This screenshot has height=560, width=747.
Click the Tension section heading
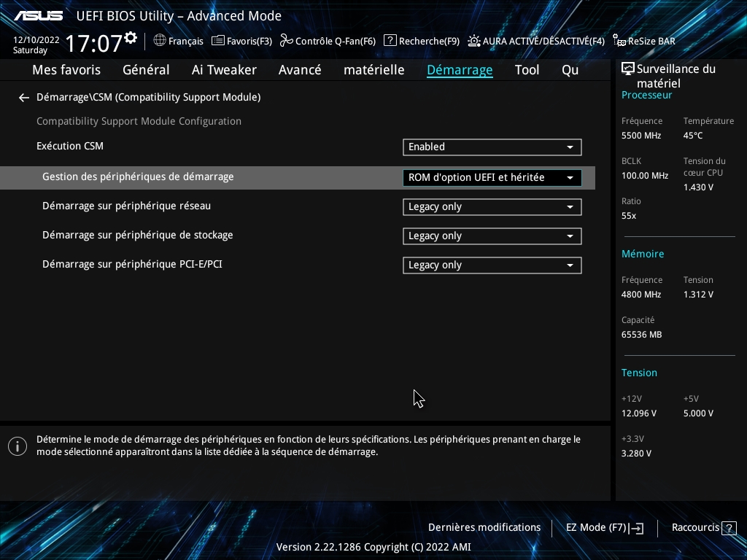pos(639,373)
